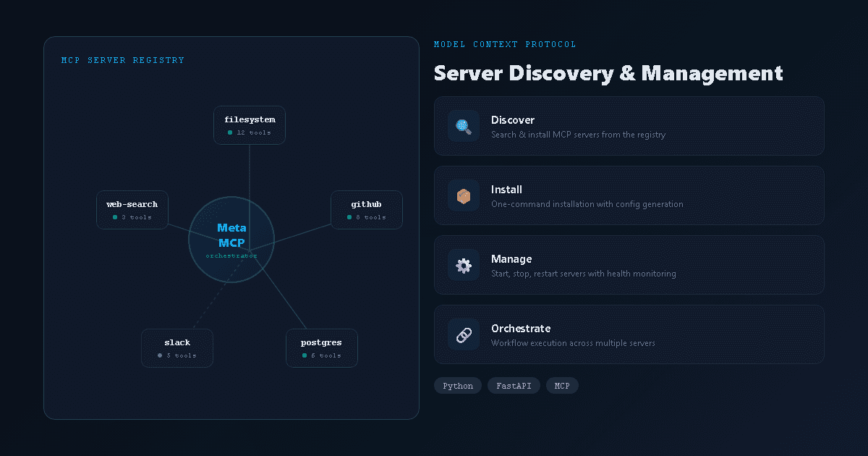Screen dimensions: 868x456
Task: Select the Discover magnifying glass icon
Action: (463, 125)
